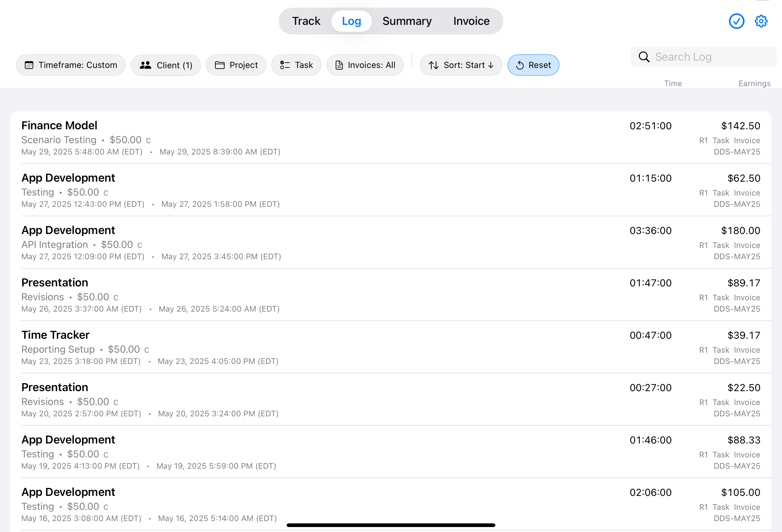Click the magnifying glass in the search bar
Image resolution: width=782 pixels, height=532 pixels.
(644, 57)
